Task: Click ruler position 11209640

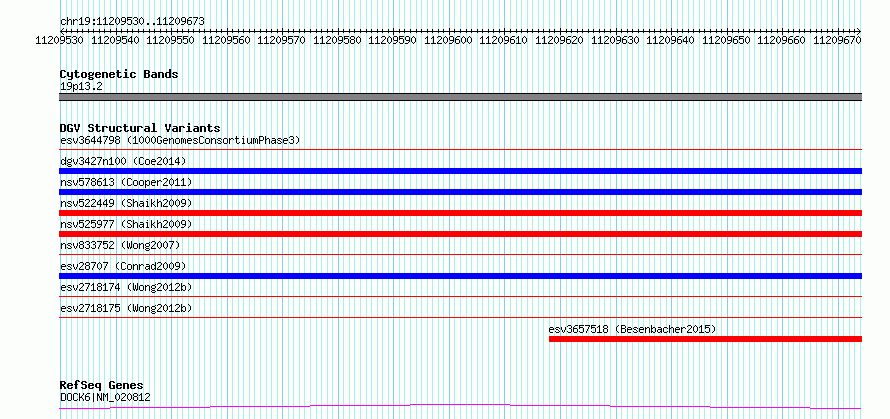Action: click(x=672, y=40)
